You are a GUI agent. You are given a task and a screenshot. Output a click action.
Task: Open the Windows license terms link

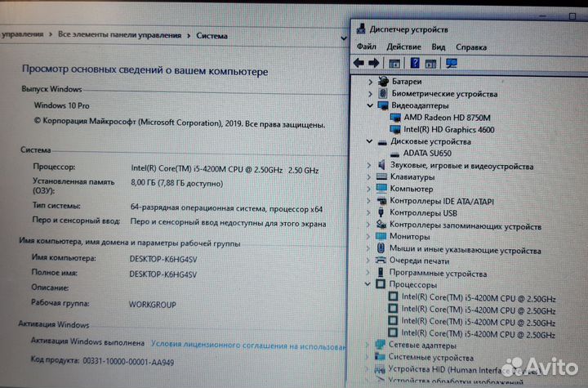[248, 345]
